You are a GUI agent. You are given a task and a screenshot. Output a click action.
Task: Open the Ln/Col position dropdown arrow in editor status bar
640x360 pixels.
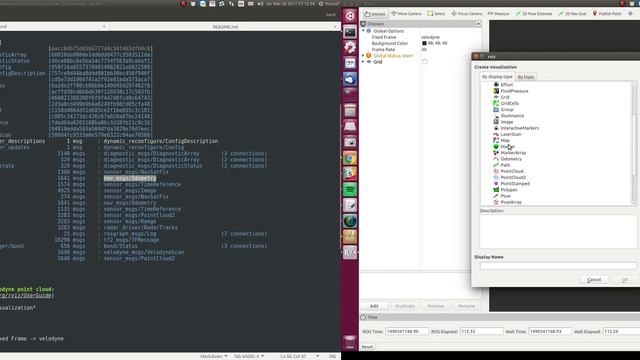click(x=318, y=356)
